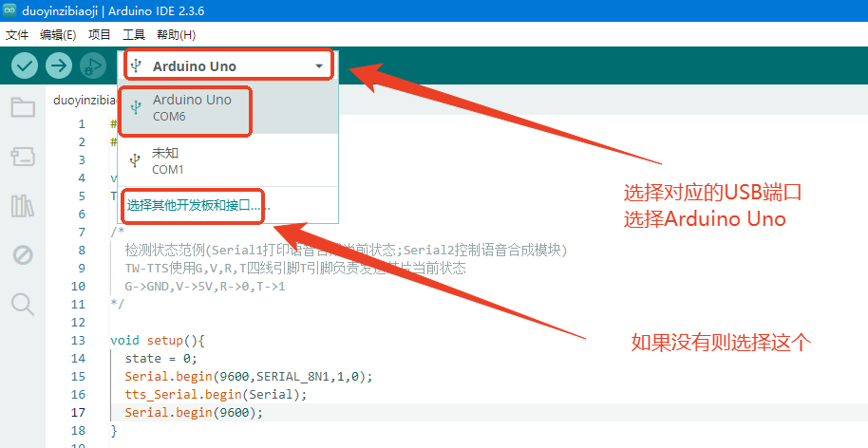Viewport: 868px width, 448px height.
Task: Click comment G->GND,V->5V,R->0,T->1
Action: tap(205, 287)
